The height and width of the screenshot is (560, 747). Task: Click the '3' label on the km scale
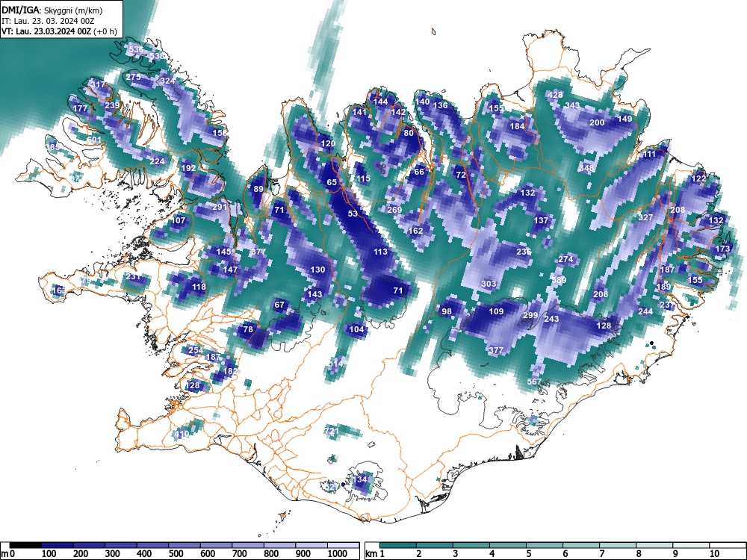click(x=455, y=554)
